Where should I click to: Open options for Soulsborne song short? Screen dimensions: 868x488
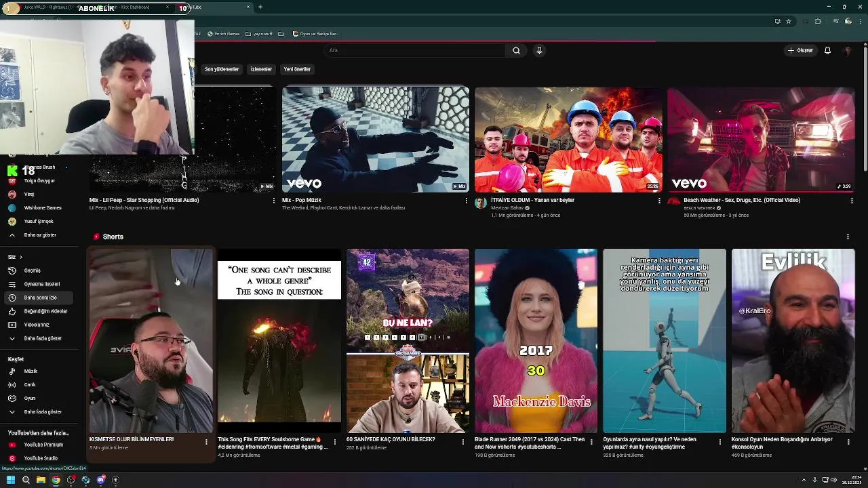pos(335,442)
